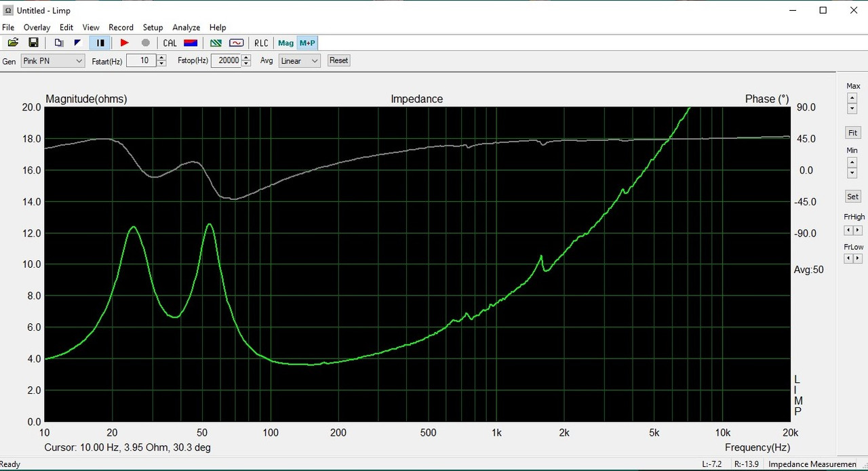Decrease Fstop value with down arrow
This screenshot has width=868, height=471.
click(247, 64)
